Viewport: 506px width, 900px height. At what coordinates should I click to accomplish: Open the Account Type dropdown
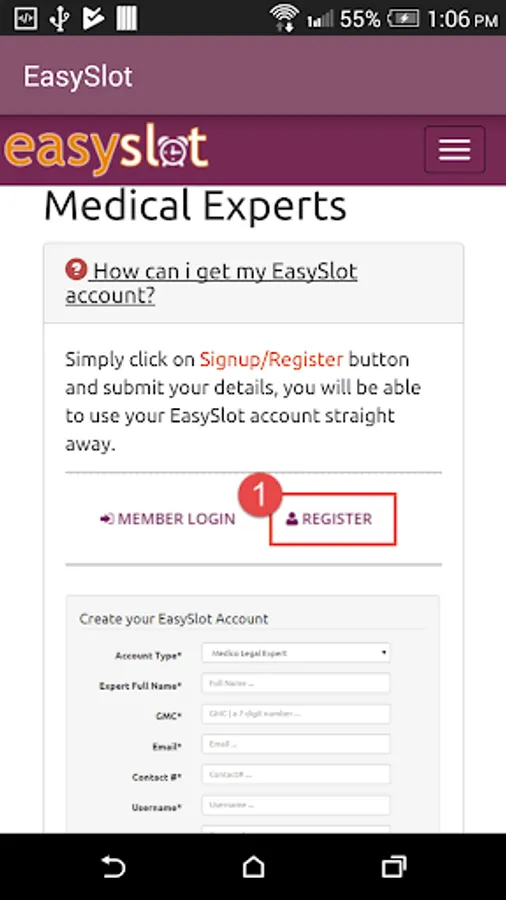[x=295, y=653]
